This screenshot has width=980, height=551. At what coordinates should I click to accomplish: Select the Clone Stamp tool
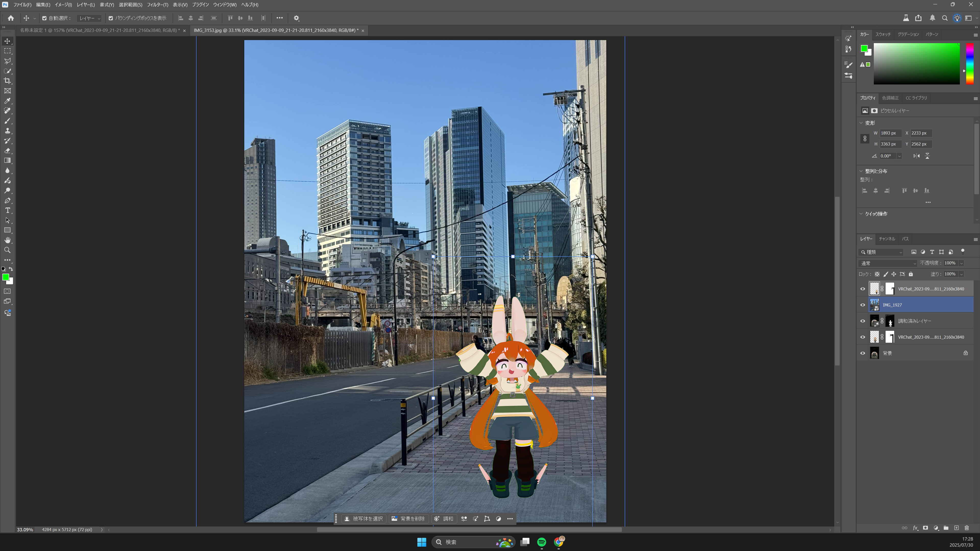pyautogui.click(x=7, y=131)
